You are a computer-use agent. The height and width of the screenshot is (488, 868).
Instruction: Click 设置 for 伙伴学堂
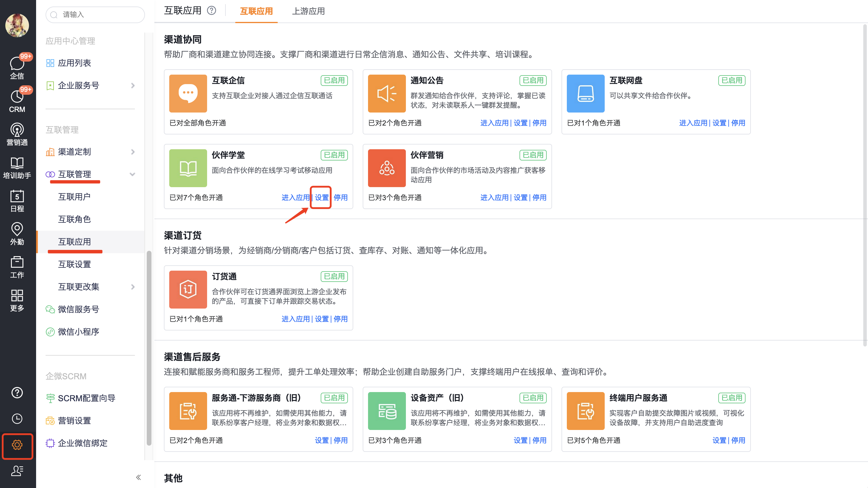click(x=322, y=197)
